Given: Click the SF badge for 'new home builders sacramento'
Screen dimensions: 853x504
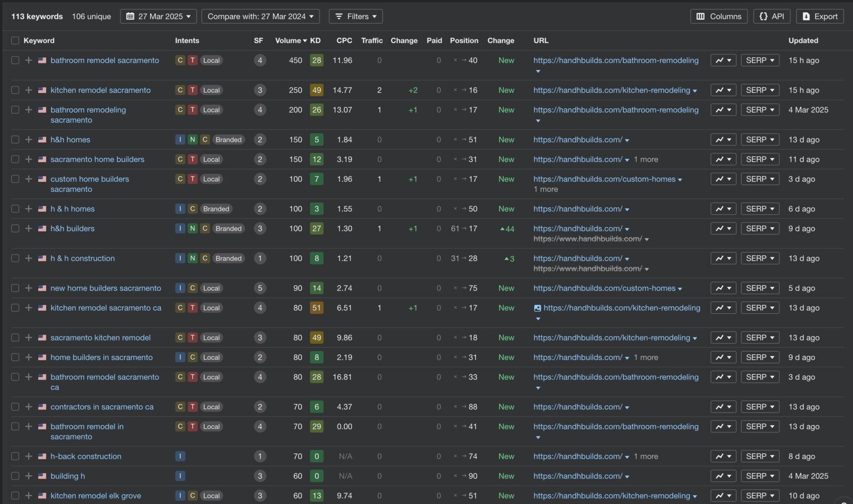Looking at the screenshot, I should 260,288.
